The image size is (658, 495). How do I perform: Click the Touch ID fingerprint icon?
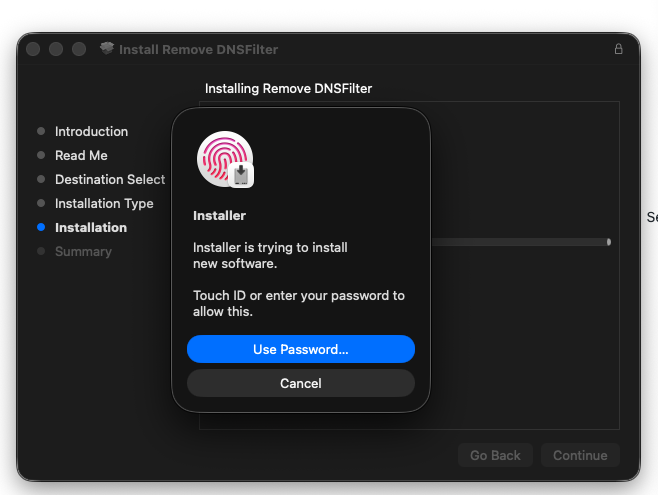click(222, 158)
